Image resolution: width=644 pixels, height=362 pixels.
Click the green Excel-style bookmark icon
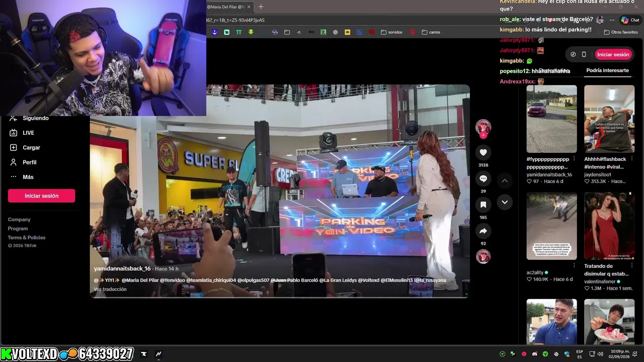[323, 32]
